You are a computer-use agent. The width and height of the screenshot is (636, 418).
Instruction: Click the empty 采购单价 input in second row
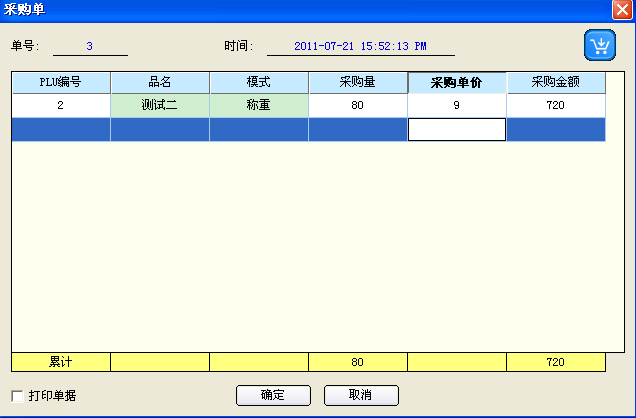coord(457,129)
